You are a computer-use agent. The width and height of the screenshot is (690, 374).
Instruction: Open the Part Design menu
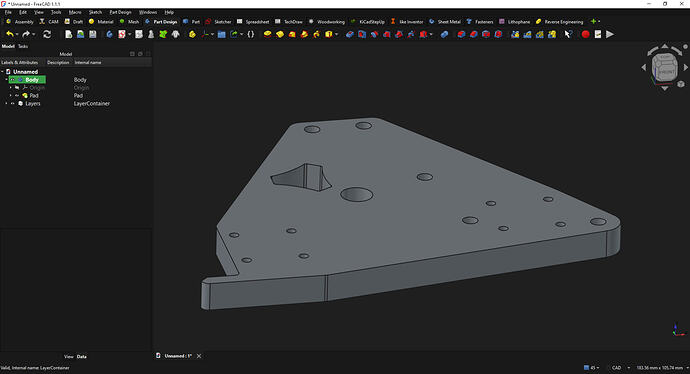(120, 12)
